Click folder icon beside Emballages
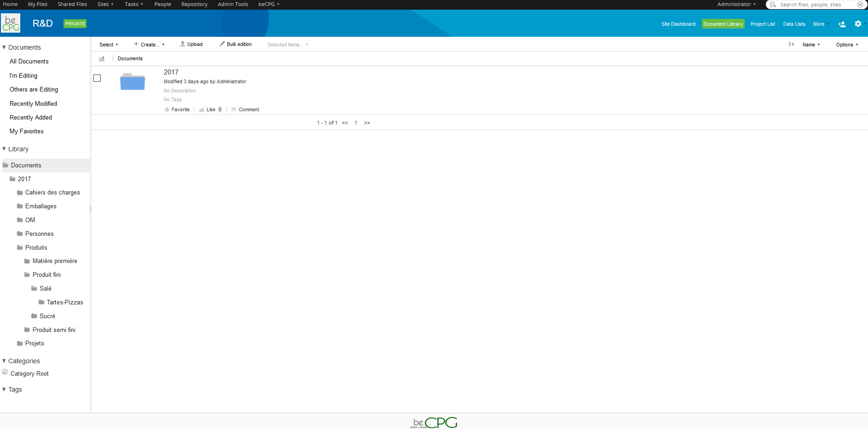868x429 pixels. (20, 206)
